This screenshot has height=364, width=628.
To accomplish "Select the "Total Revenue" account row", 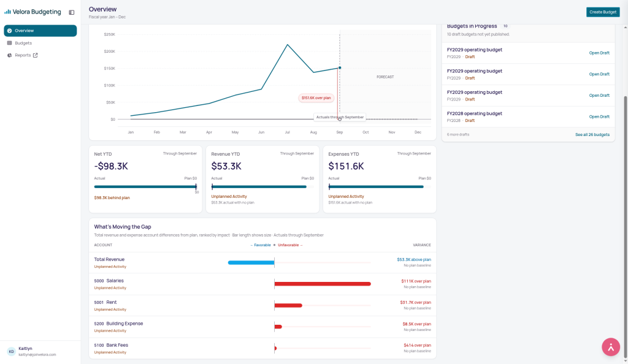I will [262, 263].
